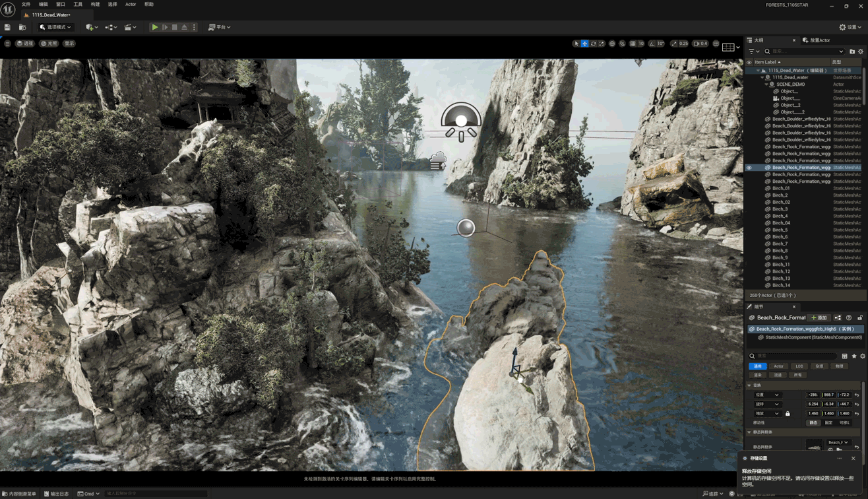This screenshot has width=868, height=499.
Task: Open the 编辑 (Edit) menu
Action: 43,5
